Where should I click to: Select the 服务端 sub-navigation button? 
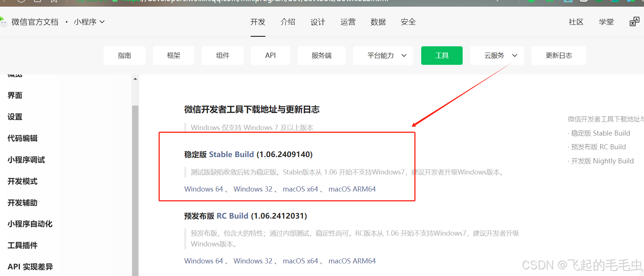click(x=322, y=56)
